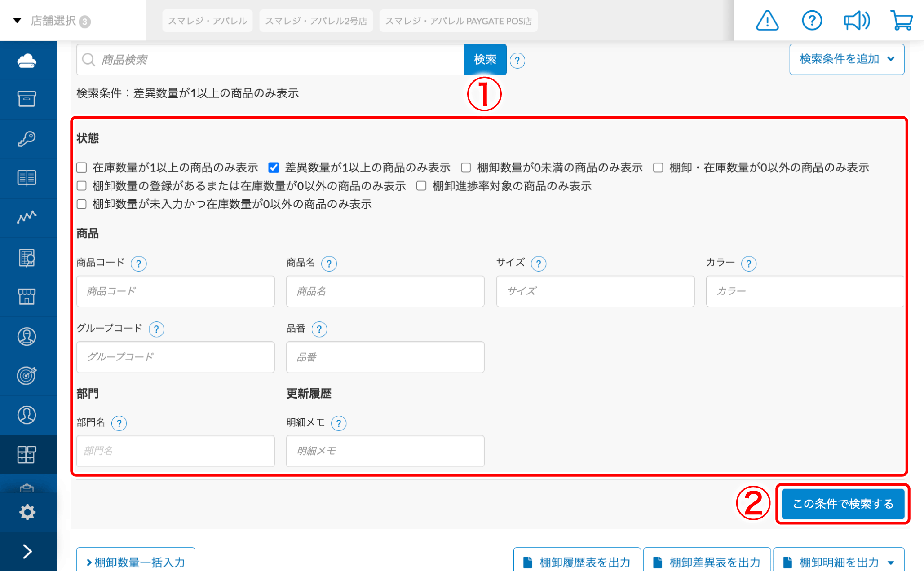Check 棚卸進捗率対象の商品のみ表示 option
The image size is (924, 571).
click(x=421, y=186)
